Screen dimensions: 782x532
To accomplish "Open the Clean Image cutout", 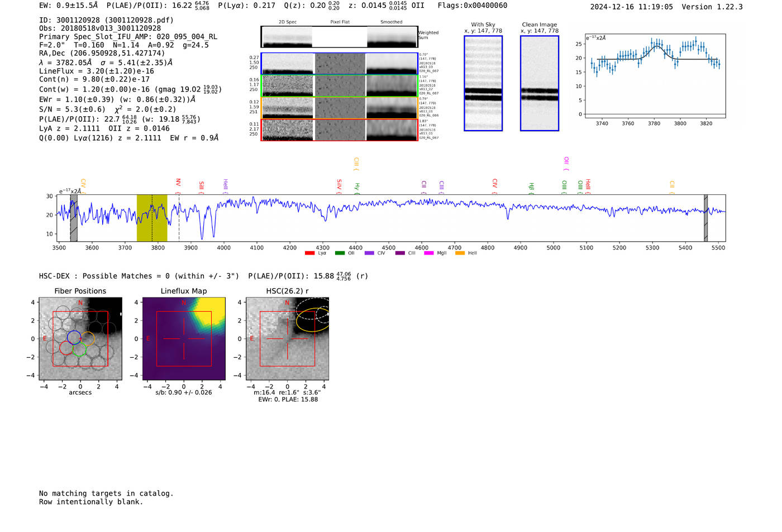I will [x=540, y=83].
